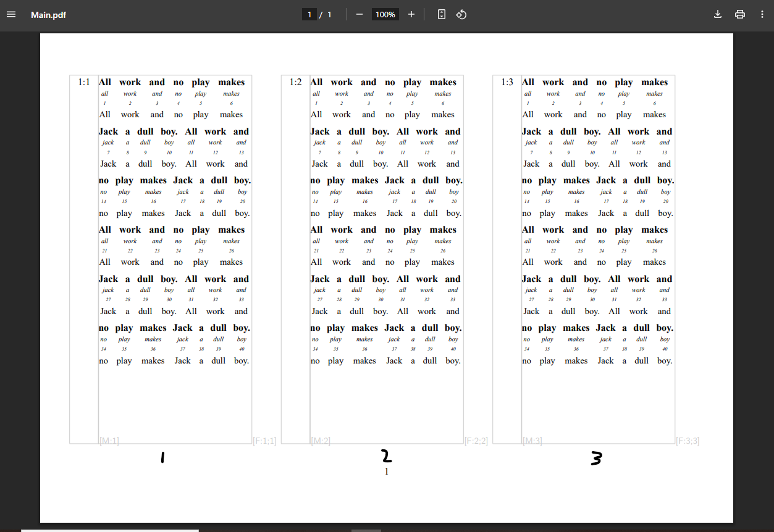Zoom in with the plus icon
The width and height of the screenshot is (774, 532).
pos(411,14)
